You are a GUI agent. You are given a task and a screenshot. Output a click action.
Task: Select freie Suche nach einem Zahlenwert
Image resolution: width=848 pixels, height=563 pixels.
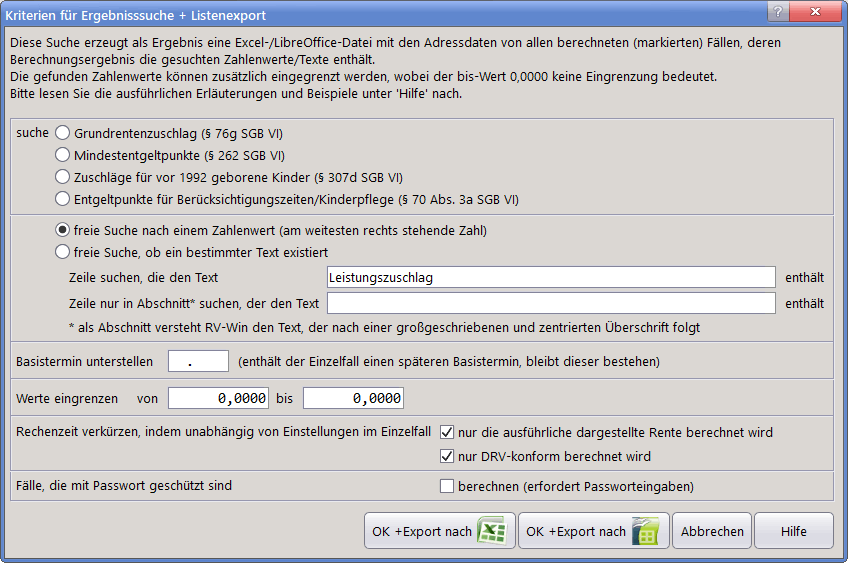pyautogui.click(x=63, y=230)
